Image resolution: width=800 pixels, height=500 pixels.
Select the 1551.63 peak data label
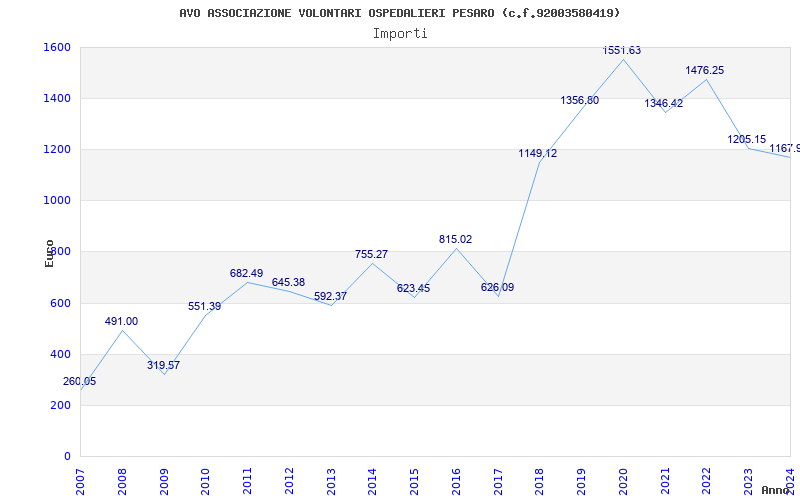click(621, 51)
